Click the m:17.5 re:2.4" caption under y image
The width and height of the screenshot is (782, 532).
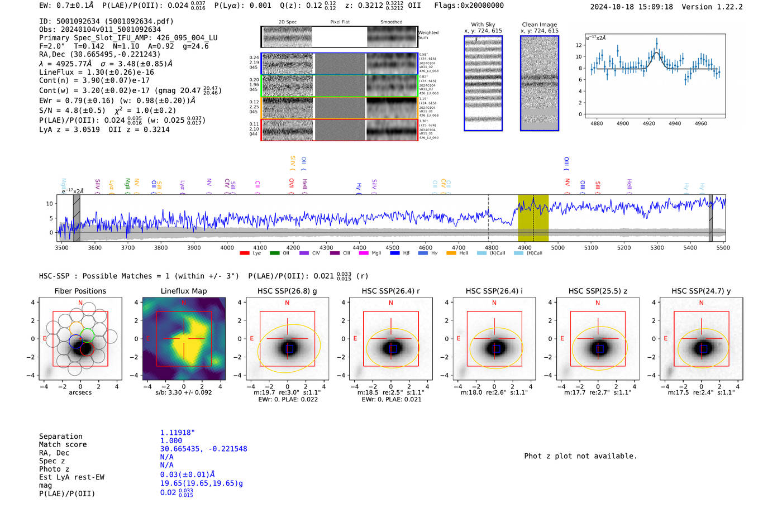(x=701, y=392)
